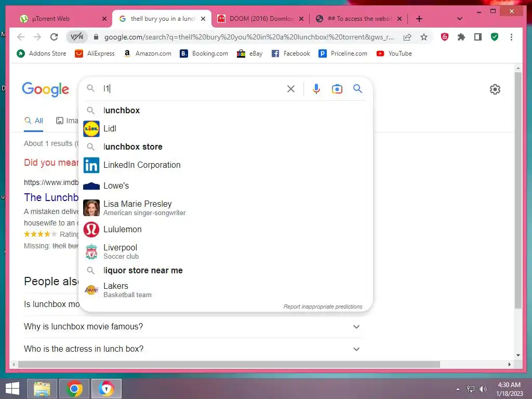Toggle the VPN badge in address bar
532x399 pixels.
(77, 37)
